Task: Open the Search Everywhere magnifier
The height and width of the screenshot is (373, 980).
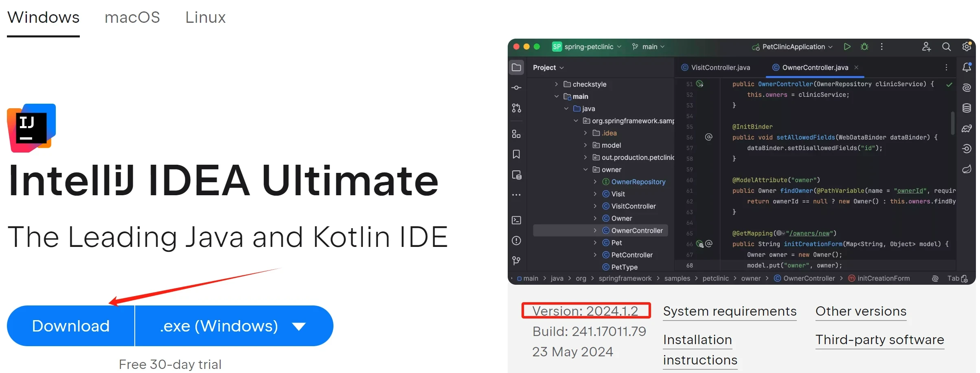Action: click(946, 47)
